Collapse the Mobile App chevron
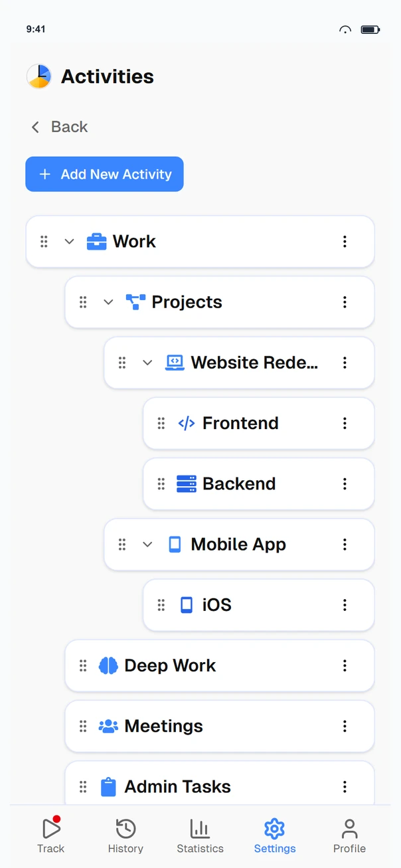This screenshot has height=868, width=401. pos(147,545)
